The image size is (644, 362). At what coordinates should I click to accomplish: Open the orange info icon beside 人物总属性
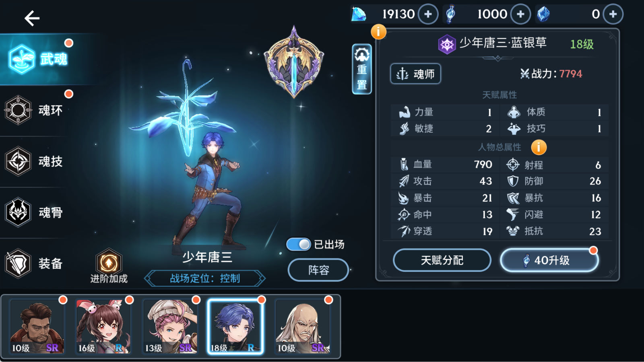539,147
